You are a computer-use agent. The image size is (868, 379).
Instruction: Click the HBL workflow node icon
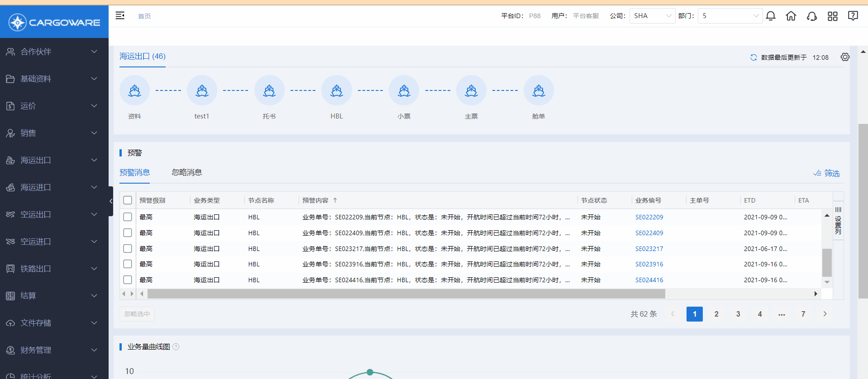337,91
